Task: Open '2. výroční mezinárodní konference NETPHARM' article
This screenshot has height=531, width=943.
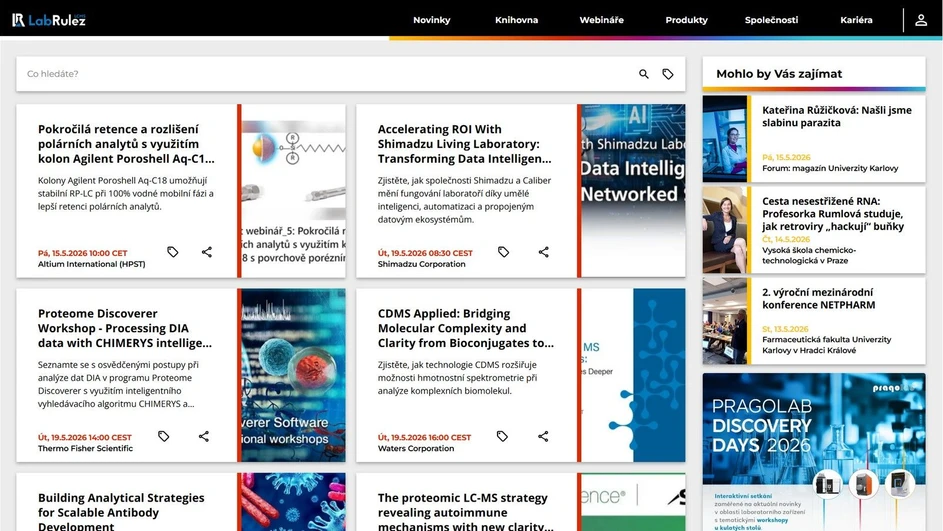Action: pyautogui.click(x=819, y=298)
